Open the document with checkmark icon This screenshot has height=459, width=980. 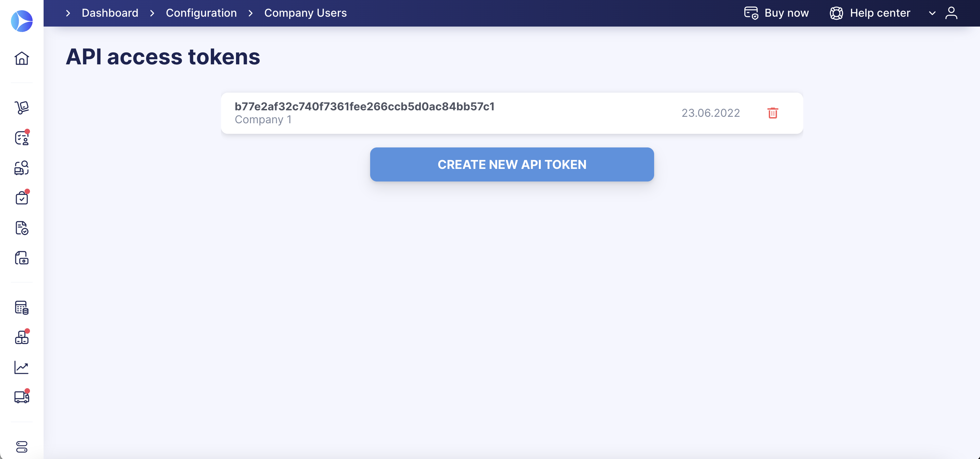click(22, 228)
